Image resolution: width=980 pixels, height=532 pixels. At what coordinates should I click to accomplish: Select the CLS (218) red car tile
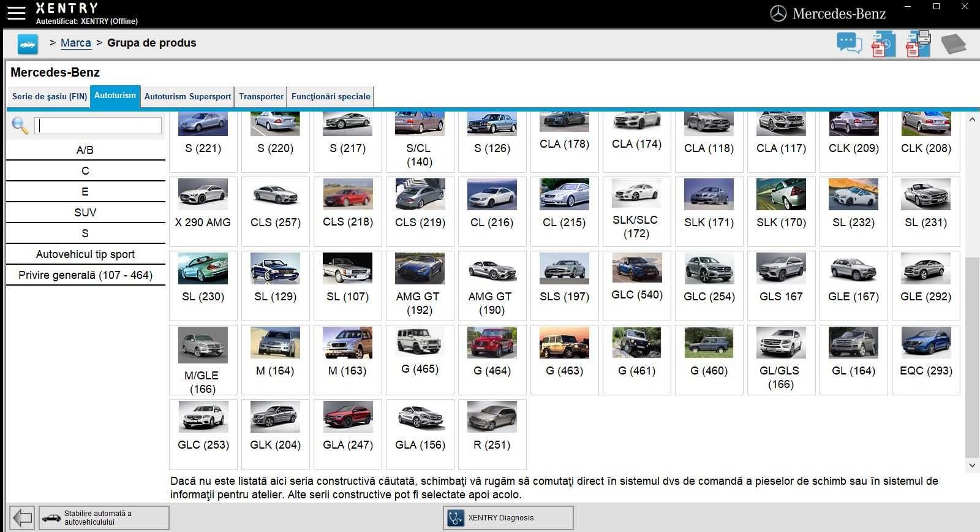click(347, 211)
